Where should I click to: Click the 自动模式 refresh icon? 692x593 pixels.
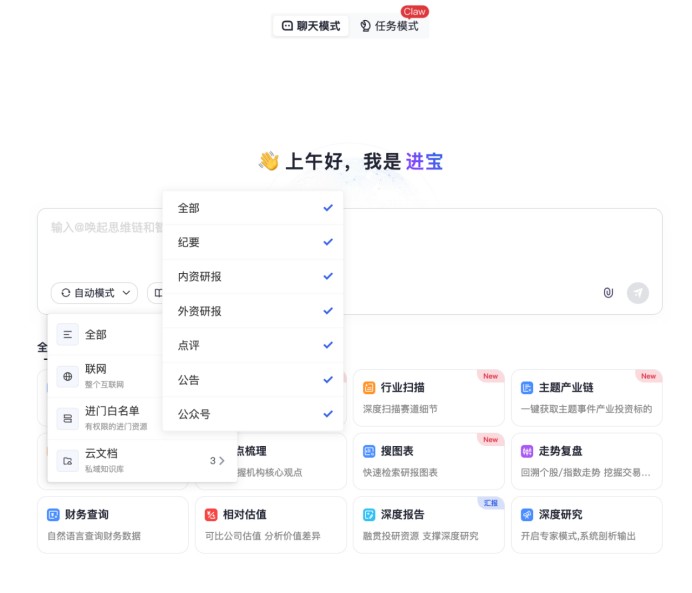point(66,293)
